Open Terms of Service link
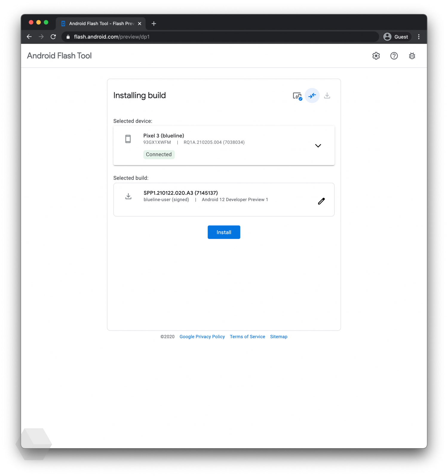The width and height of the screenshot is (448, 476). click(247, 337)
